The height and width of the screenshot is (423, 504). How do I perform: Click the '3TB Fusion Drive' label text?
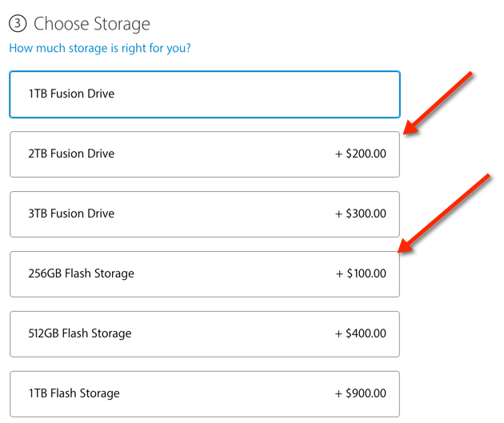pos(71,214)
